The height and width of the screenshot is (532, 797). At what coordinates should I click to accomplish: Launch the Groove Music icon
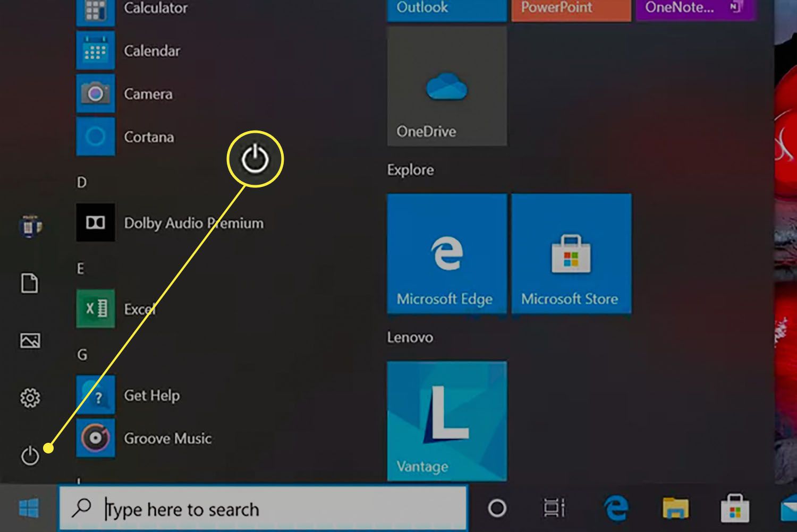96,438
